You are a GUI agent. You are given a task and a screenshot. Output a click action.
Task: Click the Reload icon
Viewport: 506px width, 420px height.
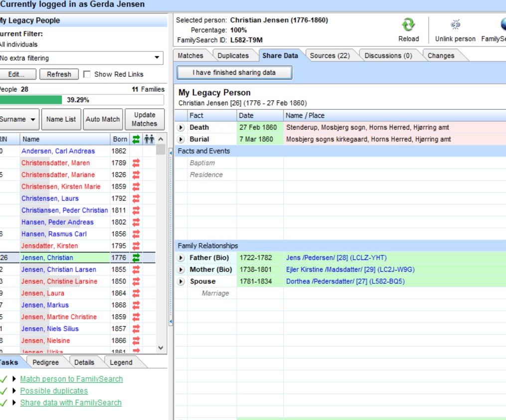point(408,25)
